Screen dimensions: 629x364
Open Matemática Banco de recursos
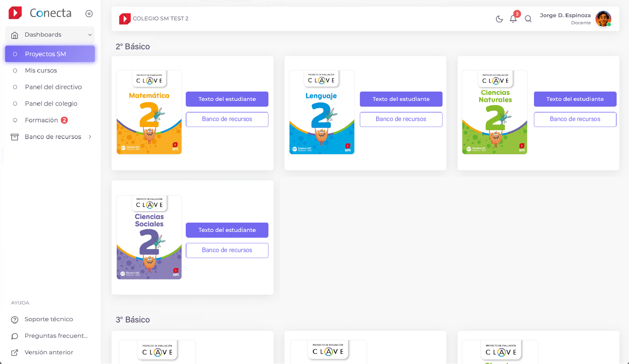[227, 119]
